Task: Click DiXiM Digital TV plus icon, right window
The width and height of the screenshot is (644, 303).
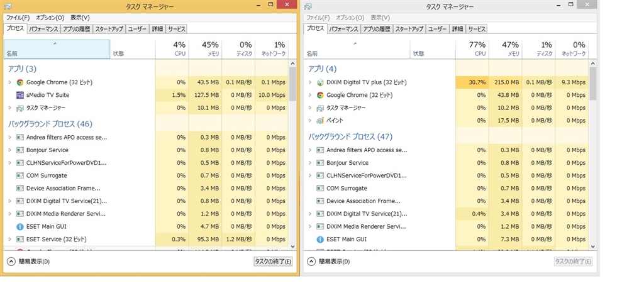Action: click(x=320, y=82)
